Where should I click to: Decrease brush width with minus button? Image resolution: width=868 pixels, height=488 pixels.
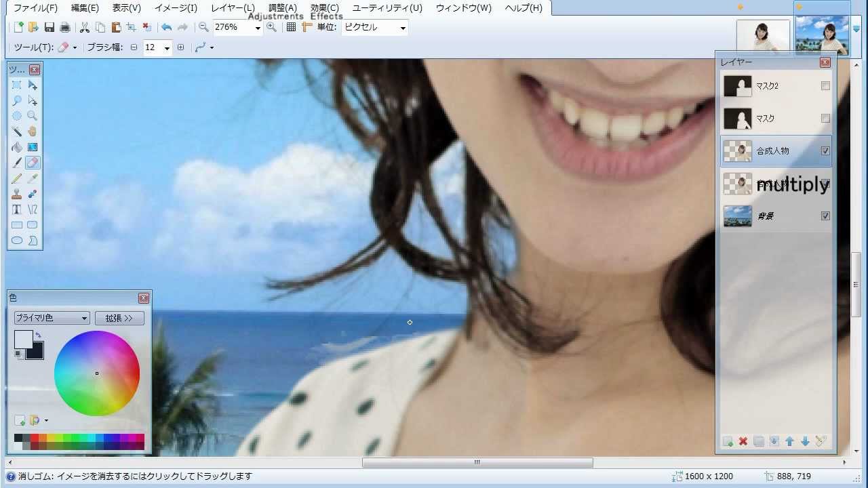point(134,47)
